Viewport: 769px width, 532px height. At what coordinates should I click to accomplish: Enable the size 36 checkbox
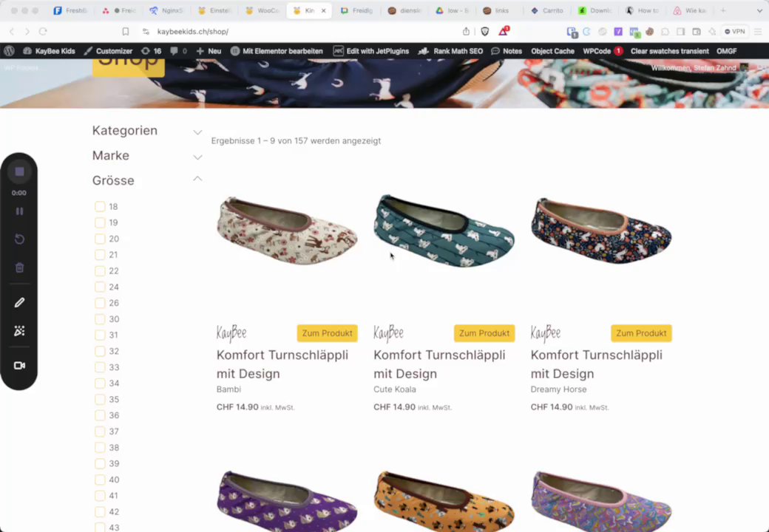(100, 415)
